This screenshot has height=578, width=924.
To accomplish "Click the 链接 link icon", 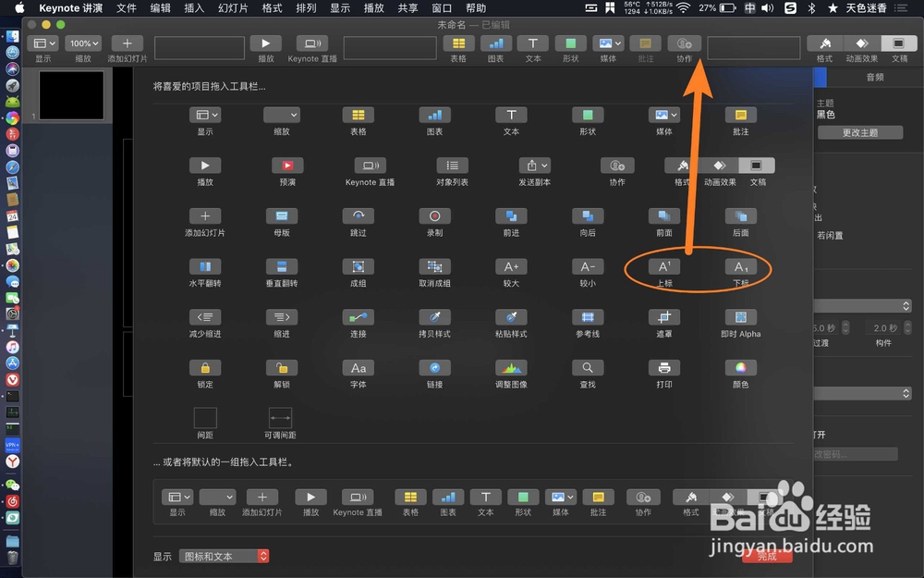I will [435, 368].
